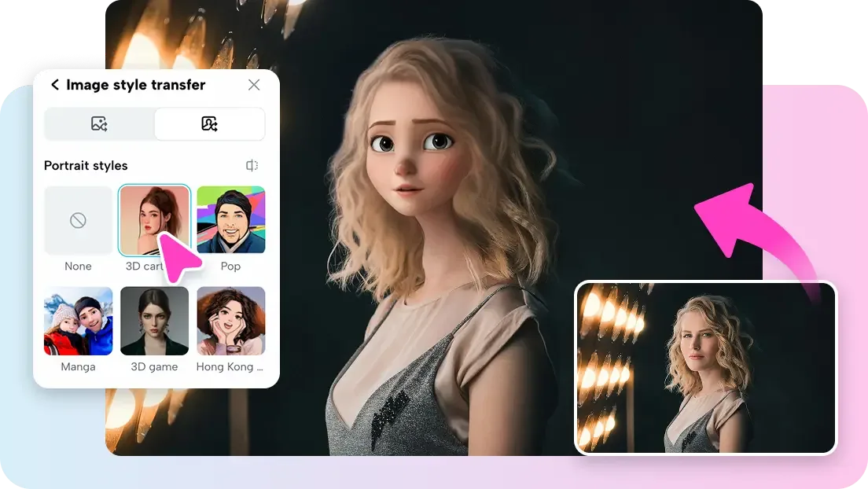Switch to the image styles tab
The image size is (868, 489).
click(x=99, y=123)
